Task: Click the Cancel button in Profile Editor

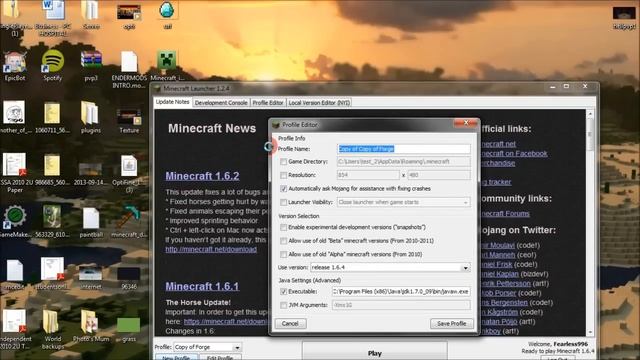Action: point(290,324)
